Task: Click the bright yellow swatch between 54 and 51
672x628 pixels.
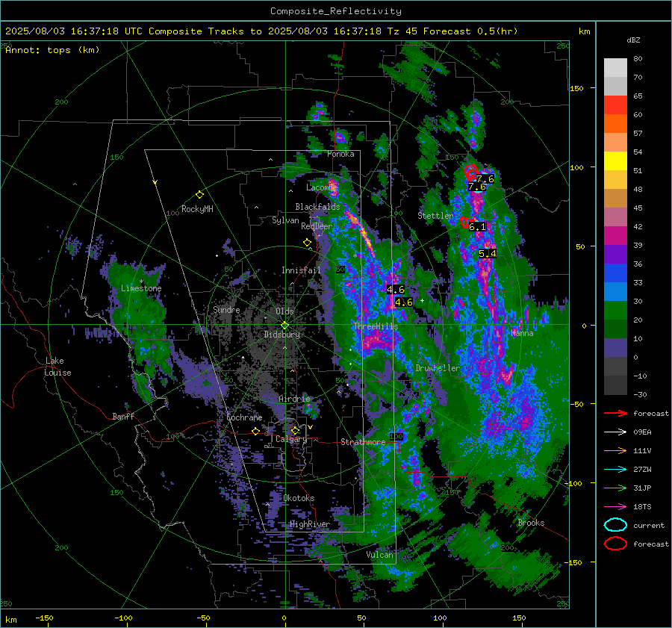Action: click(615, 161)
